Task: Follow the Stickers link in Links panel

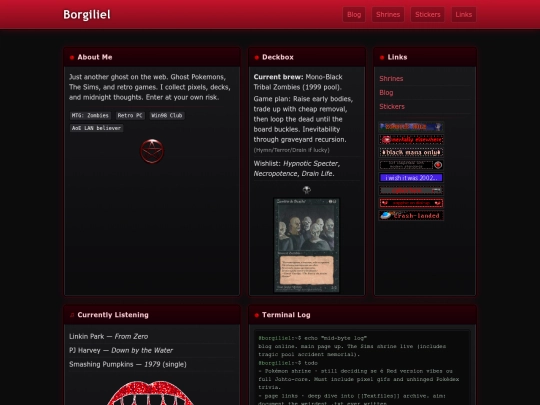Action: (392, 106)
